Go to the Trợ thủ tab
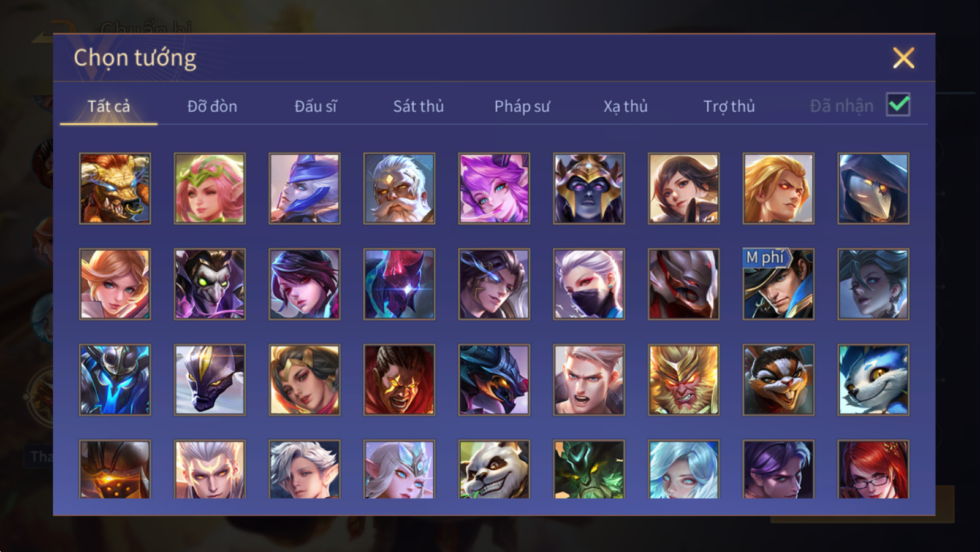 [729, 106]
